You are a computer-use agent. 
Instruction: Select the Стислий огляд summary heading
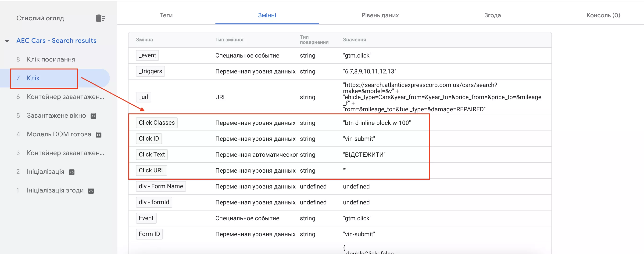[40, 18]
